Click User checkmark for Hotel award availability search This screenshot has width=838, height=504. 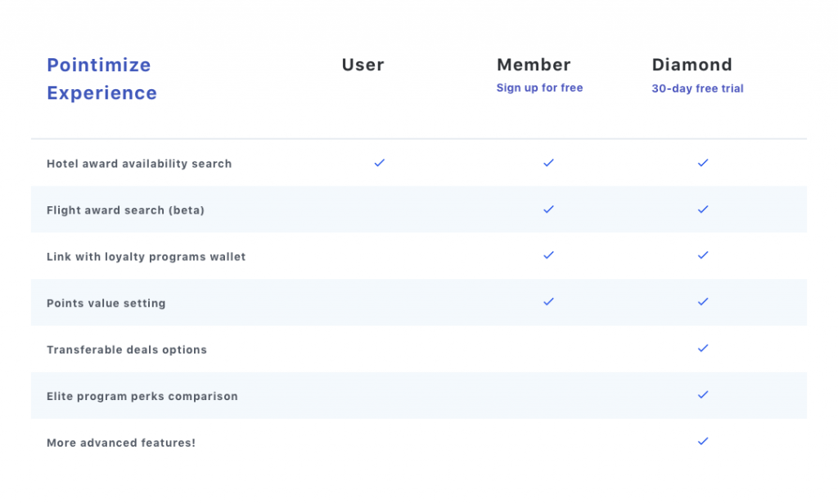click(x=380, y=163)
